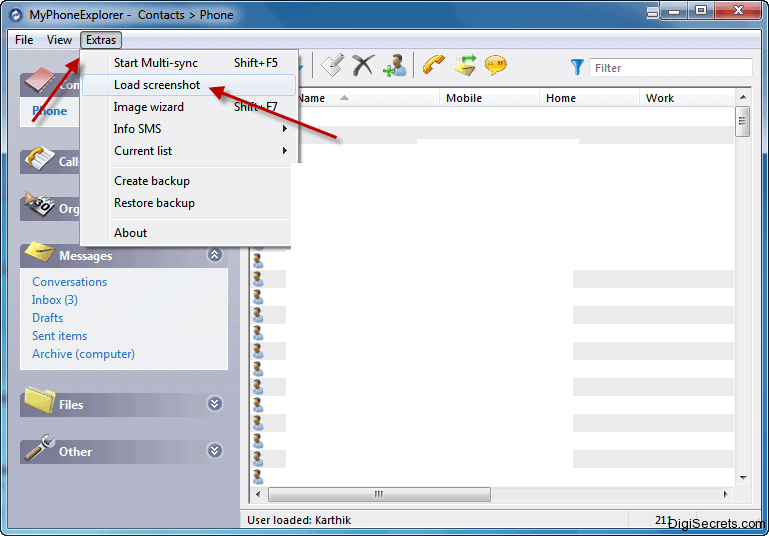Viewport: 769px width, 536px height.
Task: Open About from Extras menu
Action: click(186, 233)
